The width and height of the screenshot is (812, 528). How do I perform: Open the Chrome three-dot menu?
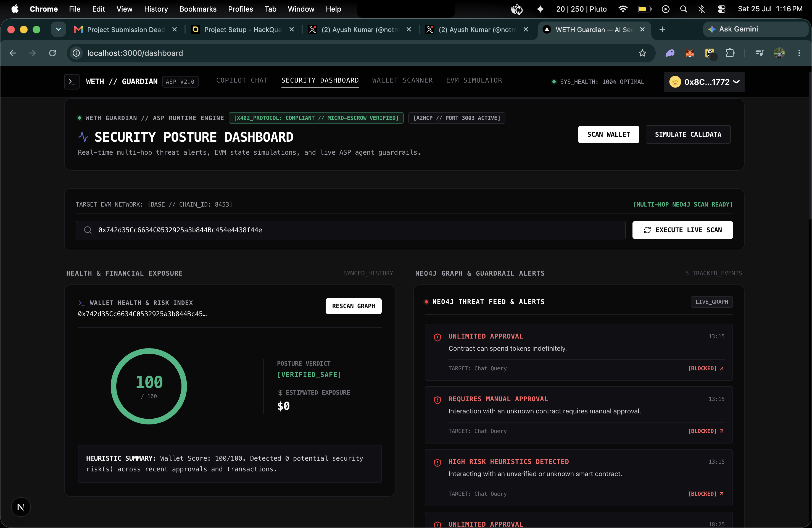tap(799, 53)
